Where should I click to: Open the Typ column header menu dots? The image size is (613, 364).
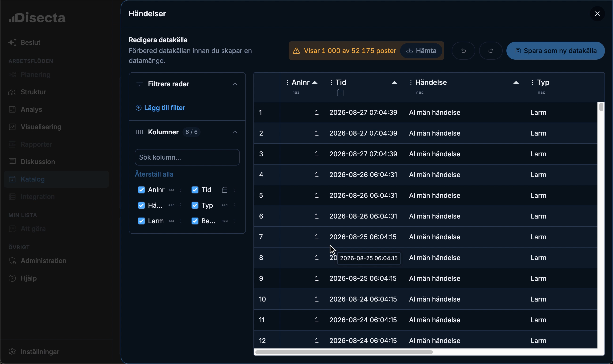coord(532,83)
